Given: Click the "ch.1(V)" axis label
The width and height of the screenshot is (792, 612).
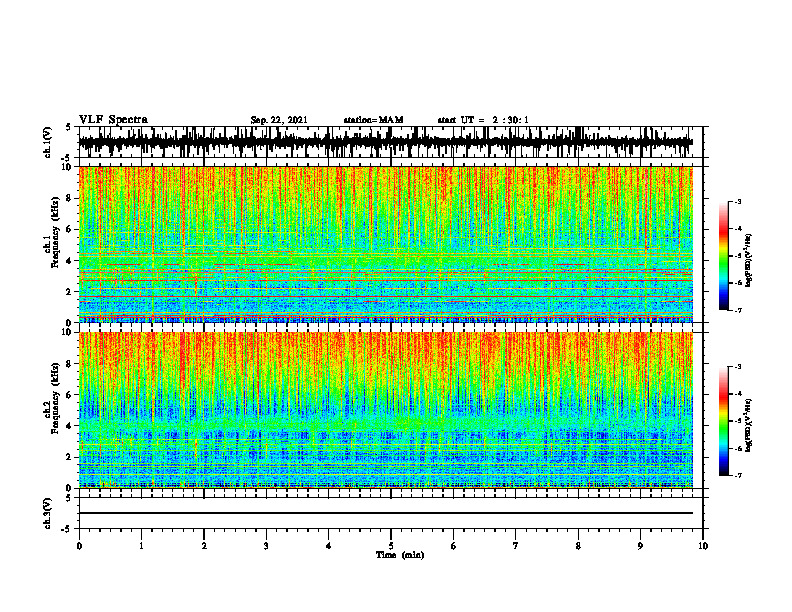Looking at the screenshot, I should pos(48,142).
